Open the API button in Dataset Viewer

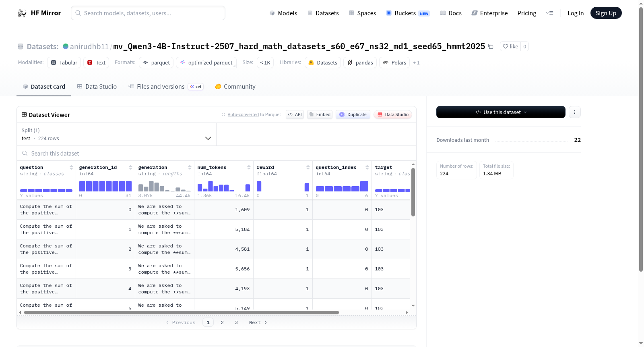tap(295, 114)
